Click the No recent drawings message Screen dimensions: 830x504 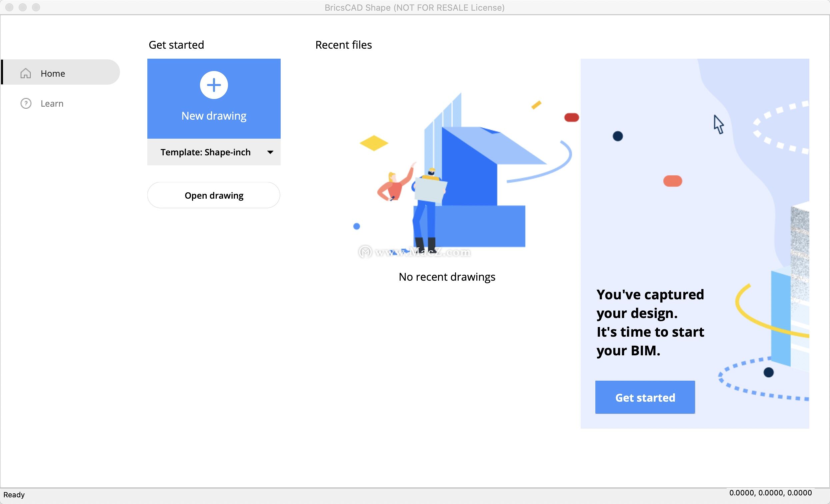coord(447,277)
